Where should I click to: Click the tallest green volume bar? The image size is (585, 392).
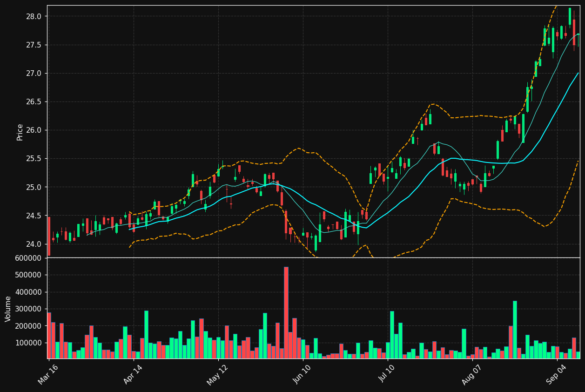[515, 330]
